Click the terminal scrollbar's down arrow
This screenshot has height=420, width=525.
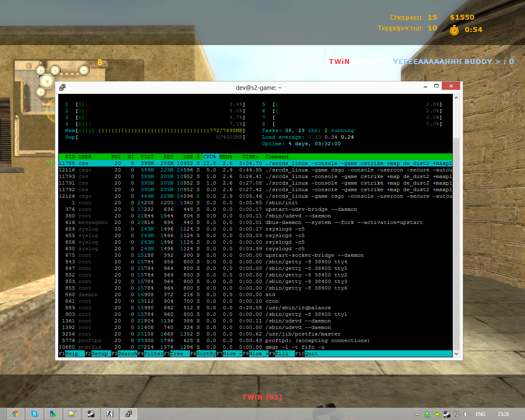[456, 354]
